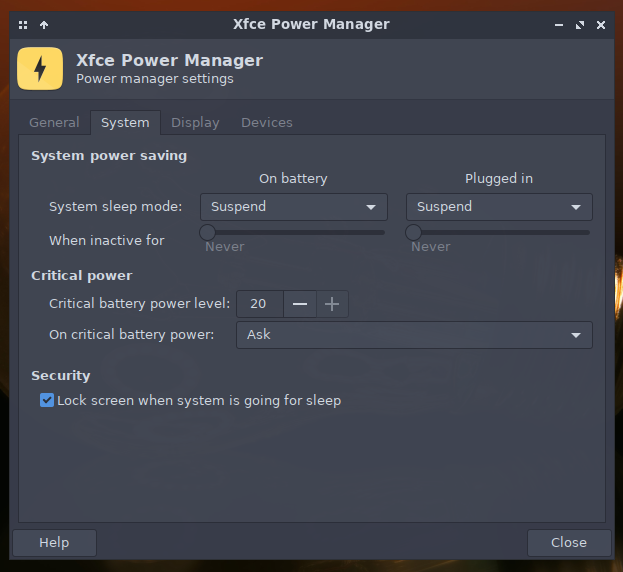Click the Help button
The height and width of the screenshot is (572, 623).
(54, 543)
